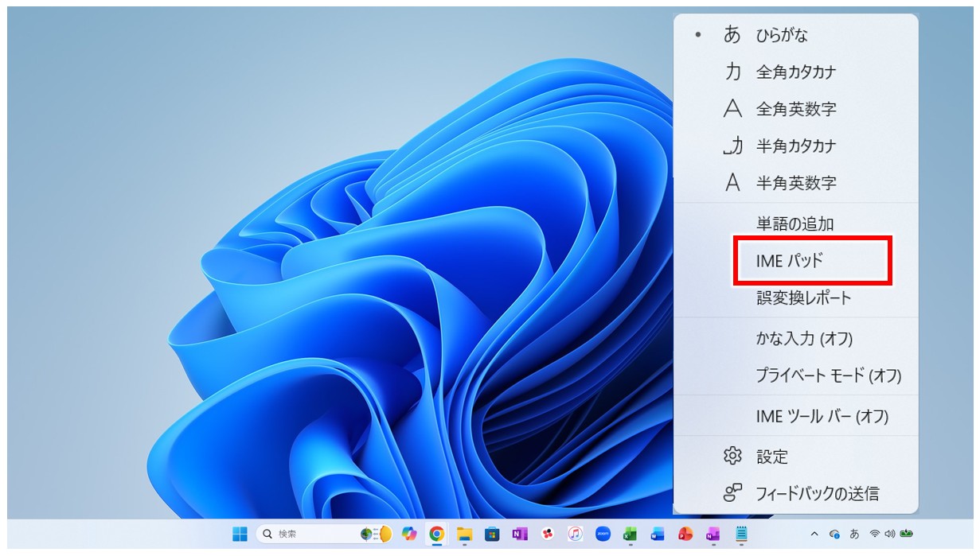This screenshot has width=980, height=556.
Task: Open Microsoft Store from the taskbar
Action: [x=492, y=534]
